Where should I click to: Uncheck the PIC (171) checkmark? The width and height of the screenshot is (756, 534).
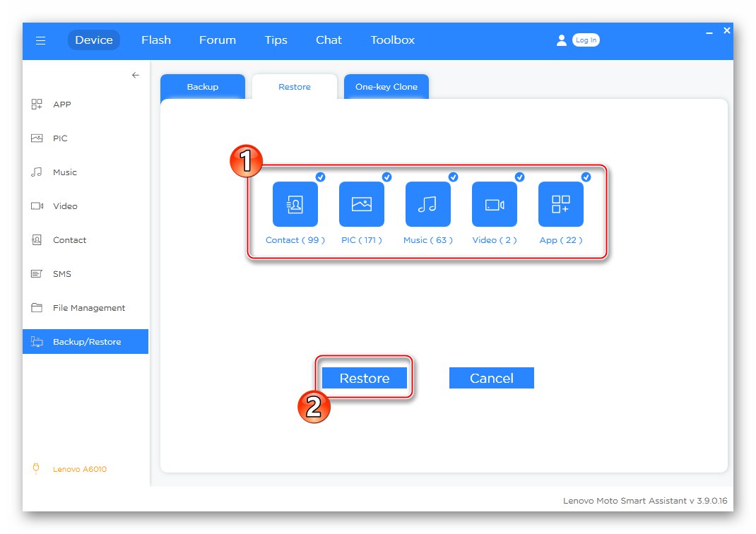(x=386, y=177)
